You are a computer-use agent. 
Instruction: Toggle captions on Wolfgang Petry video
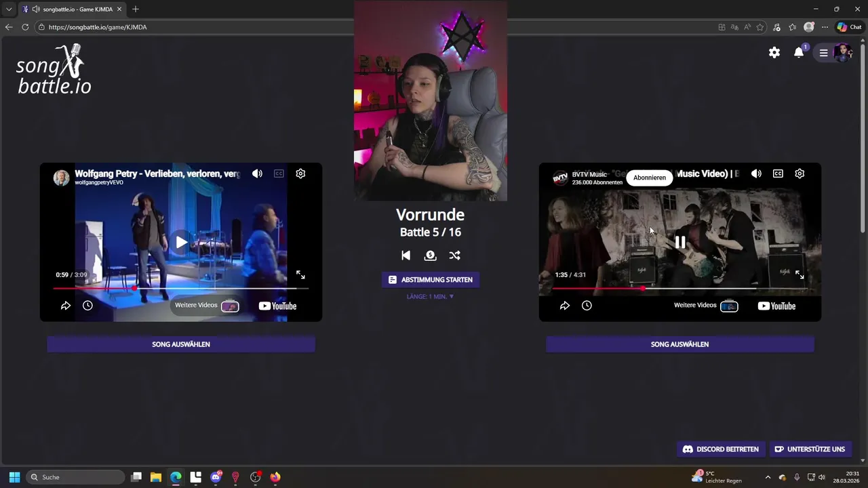[279, 174]
